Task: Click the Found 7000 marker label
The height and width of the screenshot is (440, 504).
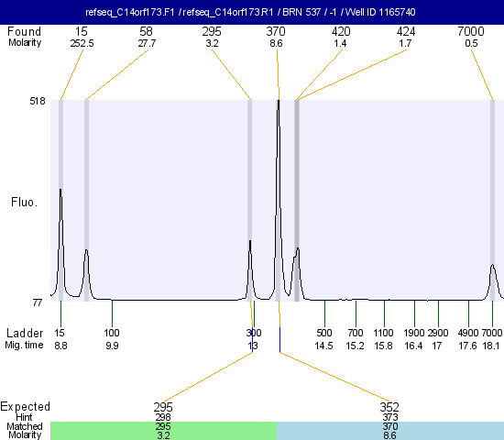Action: click(471, 32)
